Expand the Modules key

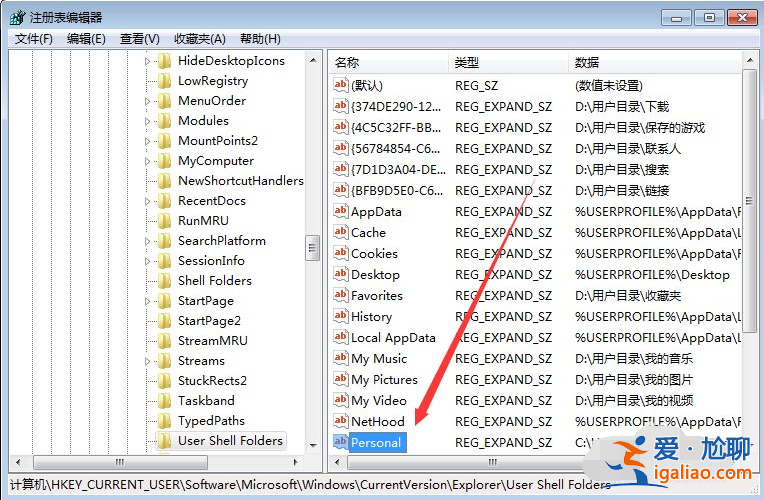pos(147,121)
